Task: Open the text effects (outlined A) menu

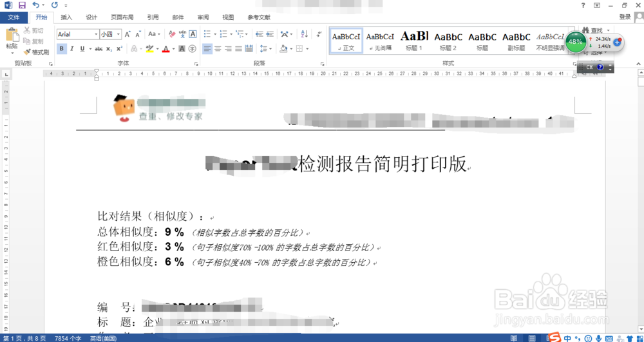Action: [135, 49]
